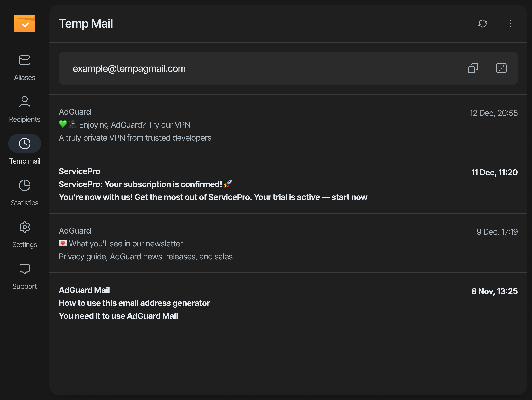Open the Statistics pie chart page
The height and width of the screenshot is (400, 532).
tap(25, 185)
